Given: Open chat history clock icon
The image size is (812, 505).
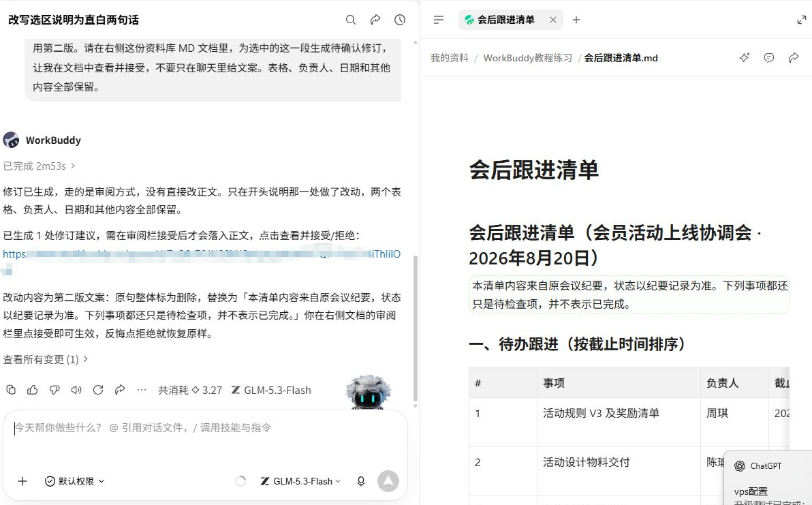Looking at the screenshot, I should click(x=400, y=20).
